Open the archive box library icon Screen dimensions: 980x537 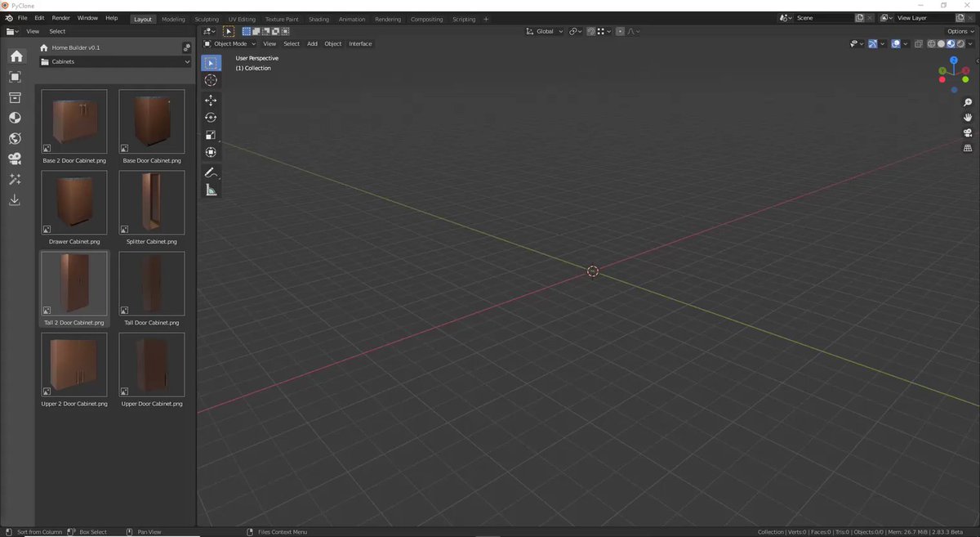15,97
